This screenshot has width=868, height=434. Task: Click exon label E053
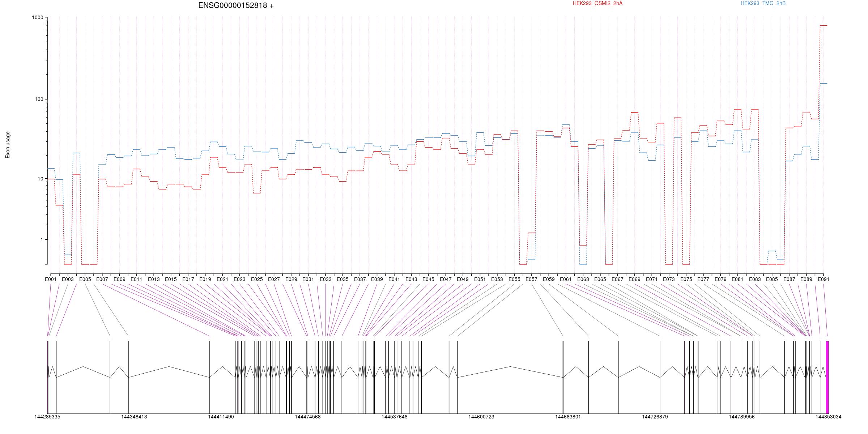497,279
